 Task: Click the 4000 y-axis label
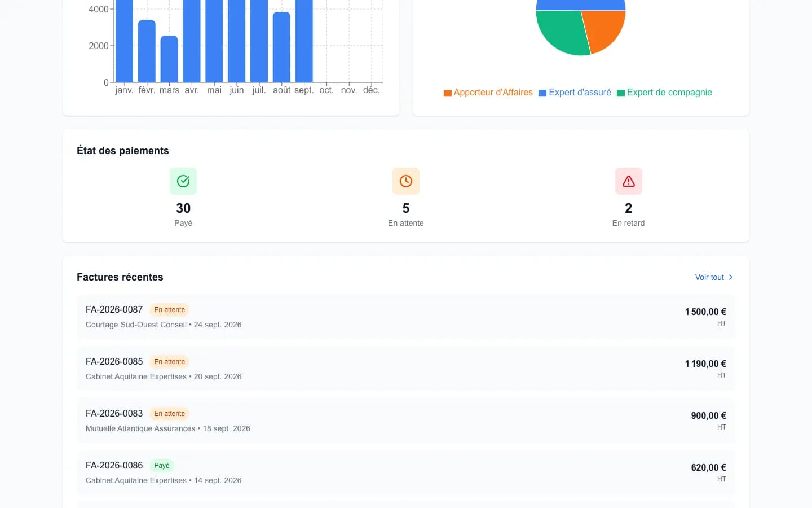point(99,9)
